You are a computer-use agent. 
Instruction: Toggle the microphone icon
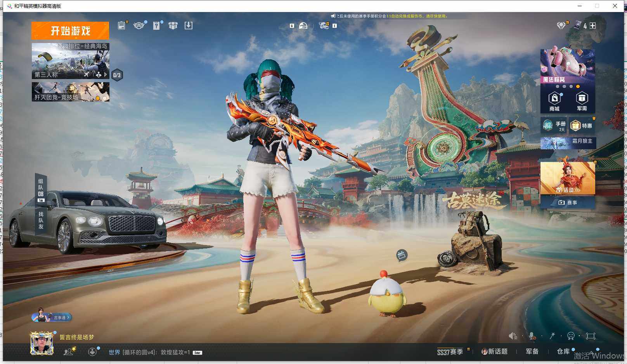[532, 336]
